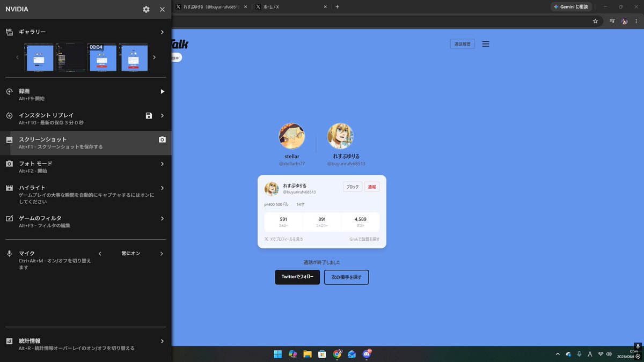Open the Chrome profile avatar

[x=625, y=21]
